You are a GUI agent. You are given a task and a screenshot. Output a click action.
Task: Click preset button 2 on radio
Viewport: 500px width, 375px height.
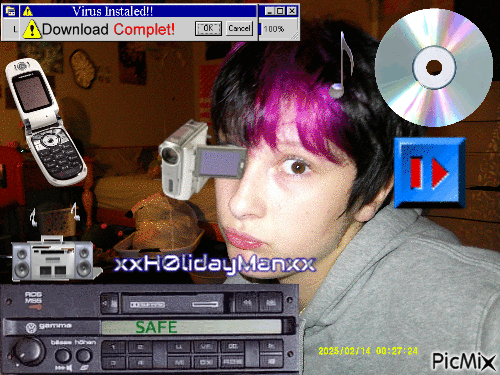[140, 347]
